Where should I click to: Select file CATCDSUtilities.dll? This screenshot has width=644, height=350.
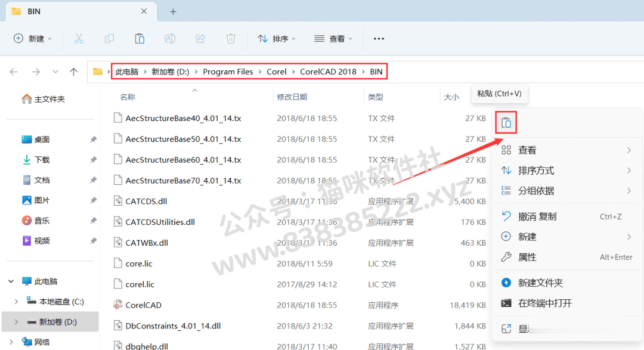tap(160, 222)
